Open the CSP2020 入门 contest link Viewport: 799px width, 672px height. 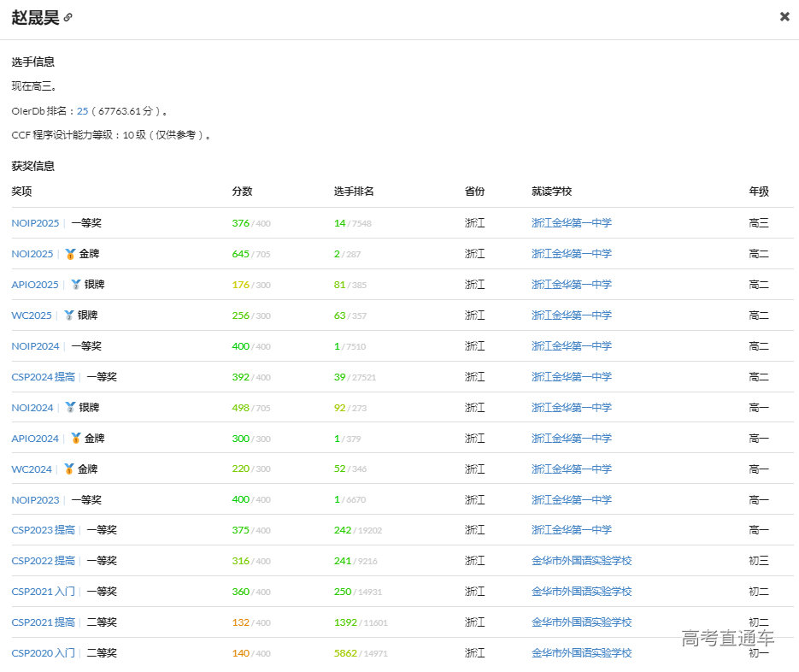pyautogui.click(x=43, y=653)
